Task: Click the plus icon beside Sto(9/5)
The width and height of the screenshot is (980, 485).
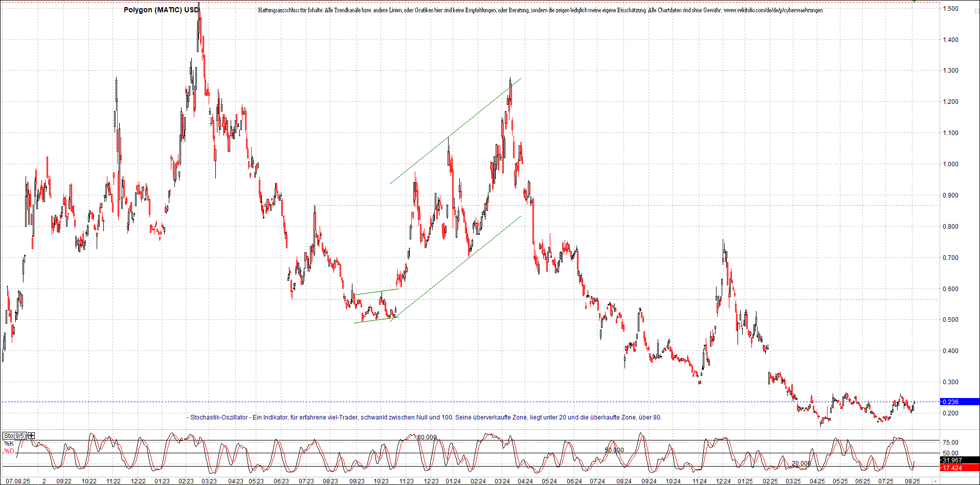Action: 31,434
